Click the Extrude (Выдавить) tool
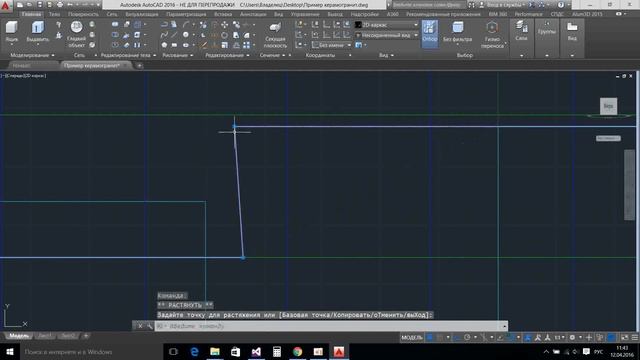Viewport: 640px width, 360px height. [x=38, y=32]
